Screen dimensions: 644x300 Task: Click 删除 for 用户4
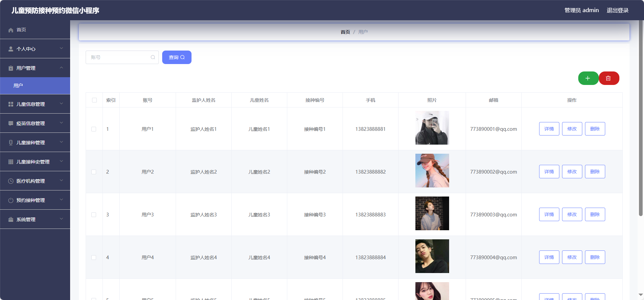[x=595, y=257]
